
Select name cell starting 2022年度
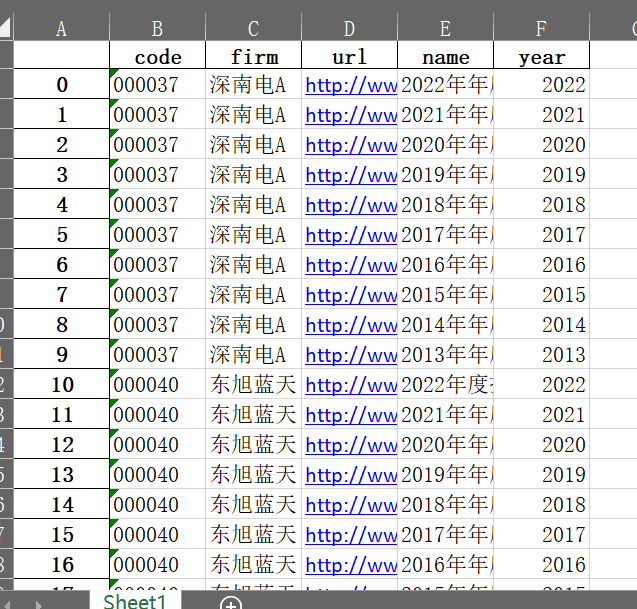coord(445,384)
